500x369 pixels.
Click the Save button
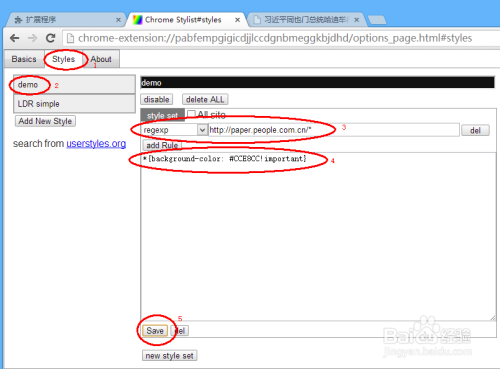point(155,331)
